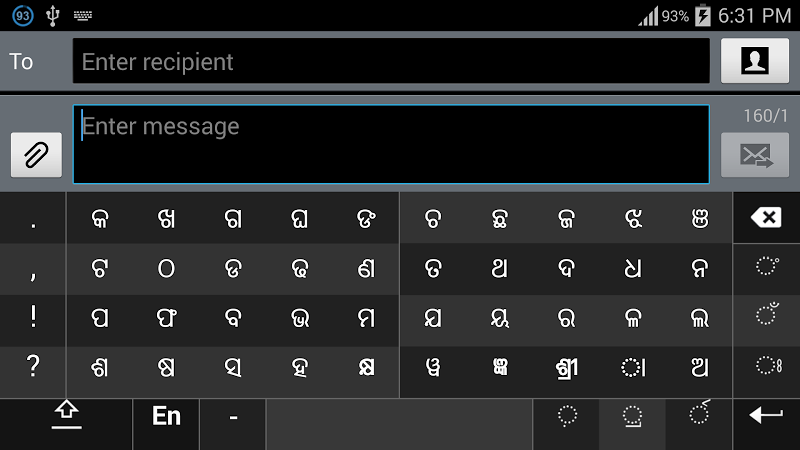
Task: Tap the comma key
Action: tap(33, 268)
